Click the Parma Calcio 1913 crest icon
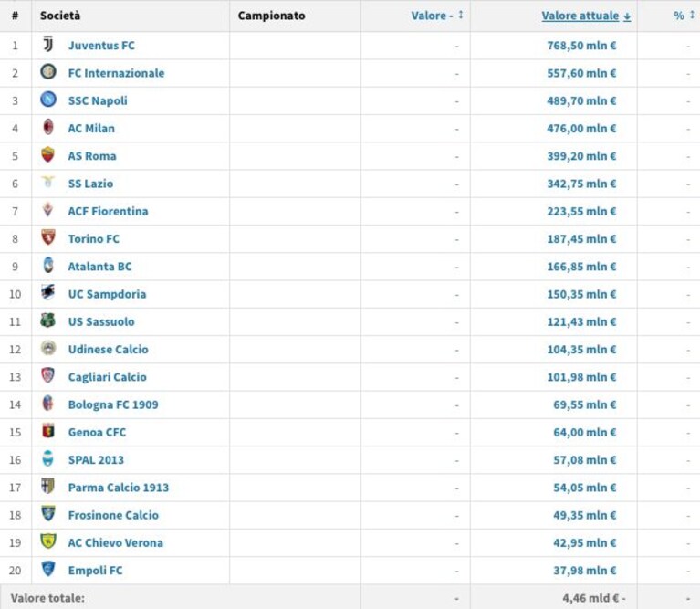 [x=47, y=486]
